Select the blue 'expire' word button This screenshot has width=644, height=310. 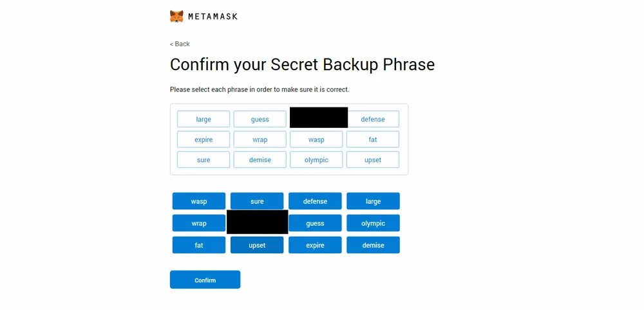[x=315, y=245]
